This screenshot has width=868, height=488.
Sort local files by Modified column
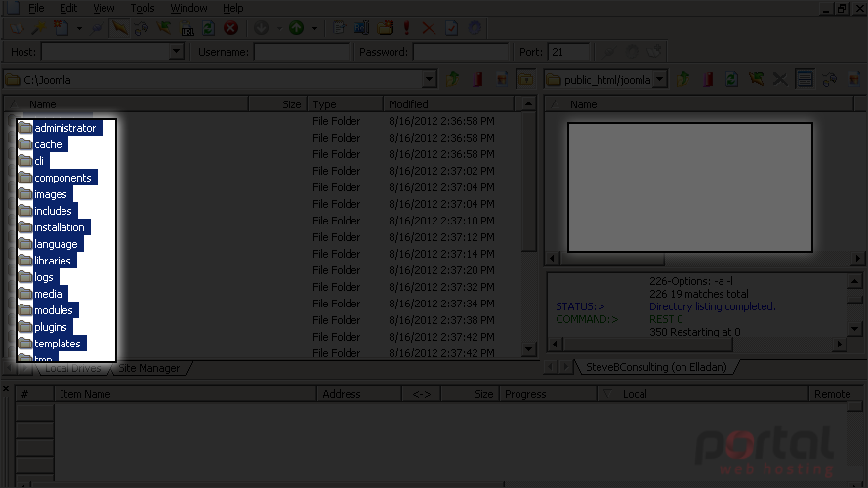coord(448,104)
